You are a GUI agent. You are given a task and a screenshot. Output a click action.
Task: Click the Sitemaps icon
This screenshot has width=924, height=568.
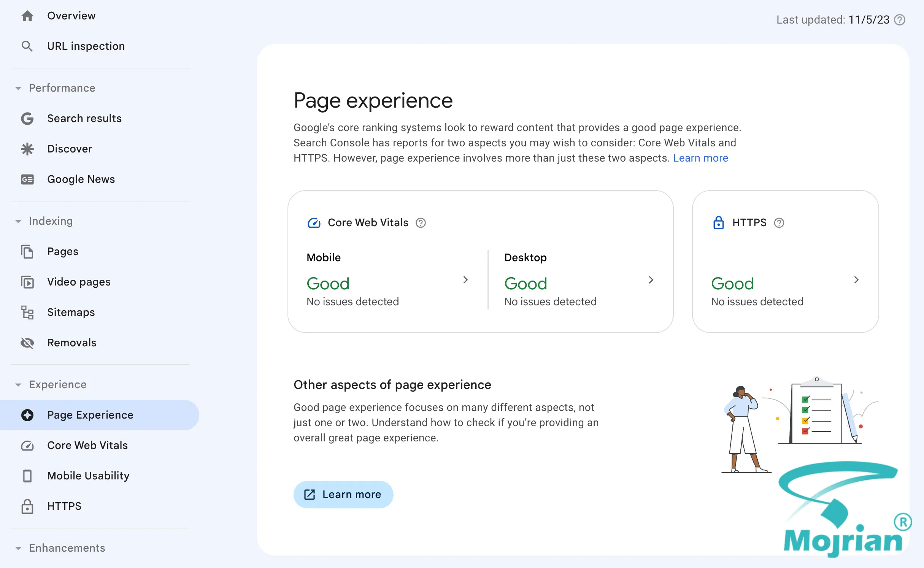(x=27, y=313)
